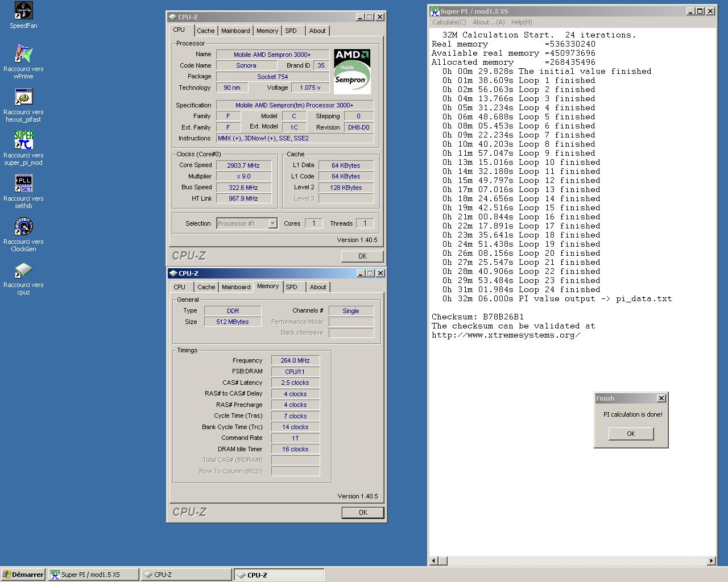Click Super PI scrollbar left arrow

pos(434,561)
